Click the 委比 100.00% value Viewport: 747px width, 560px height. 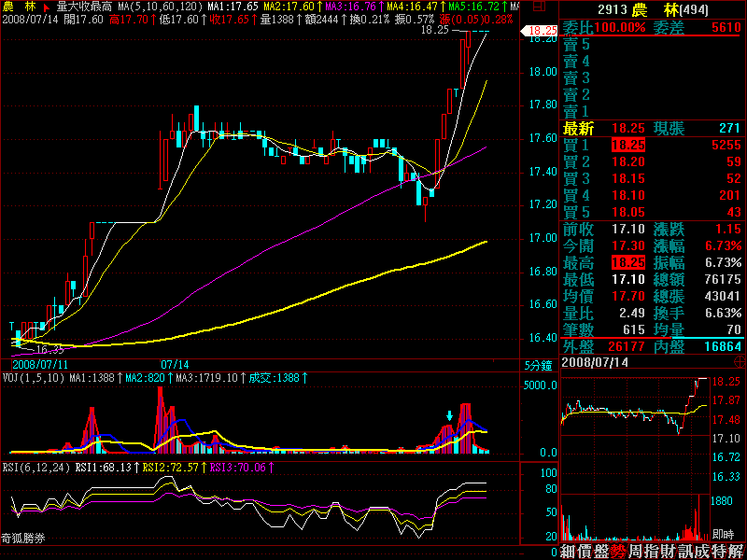pyautogui.click(x=620, y=27)
